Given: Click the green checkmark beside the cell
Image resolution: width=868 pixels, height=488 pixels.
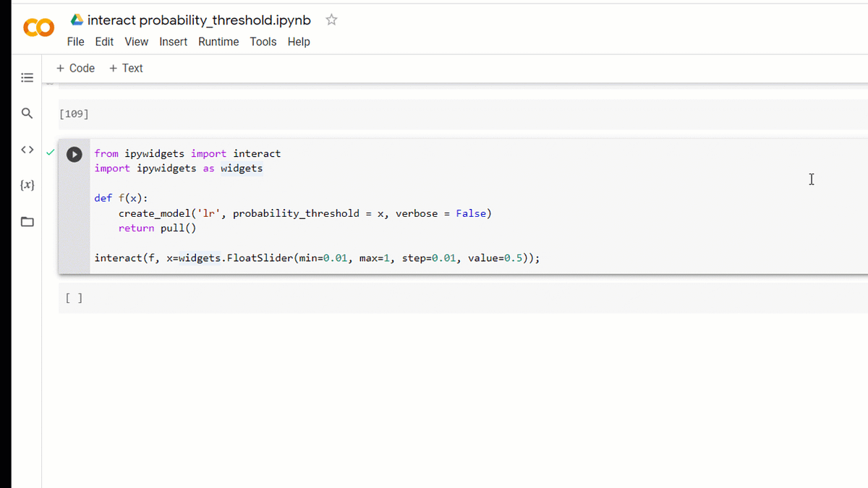Looking at the screenshot, I should coord(50,153).
